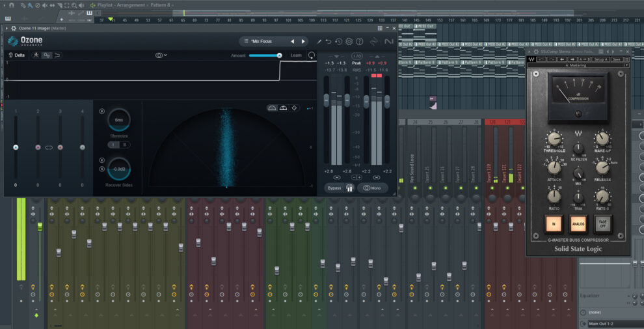Click reset circular arrow beside Learn
644x329 pixels.
[x=312, y=55]
